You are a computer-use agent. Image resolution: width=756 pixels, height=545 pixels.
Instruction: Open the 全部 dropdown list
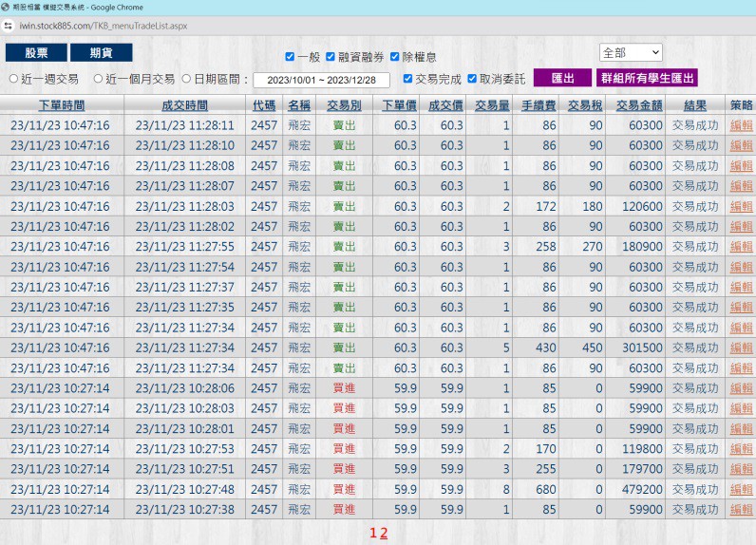631,52
